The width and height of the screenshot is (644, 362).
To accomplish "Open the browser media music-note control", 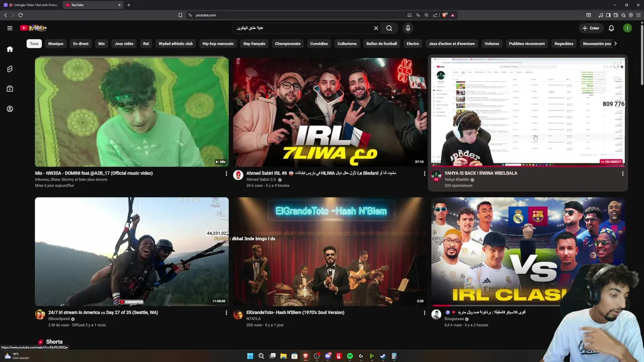I will tap(601, 15).
